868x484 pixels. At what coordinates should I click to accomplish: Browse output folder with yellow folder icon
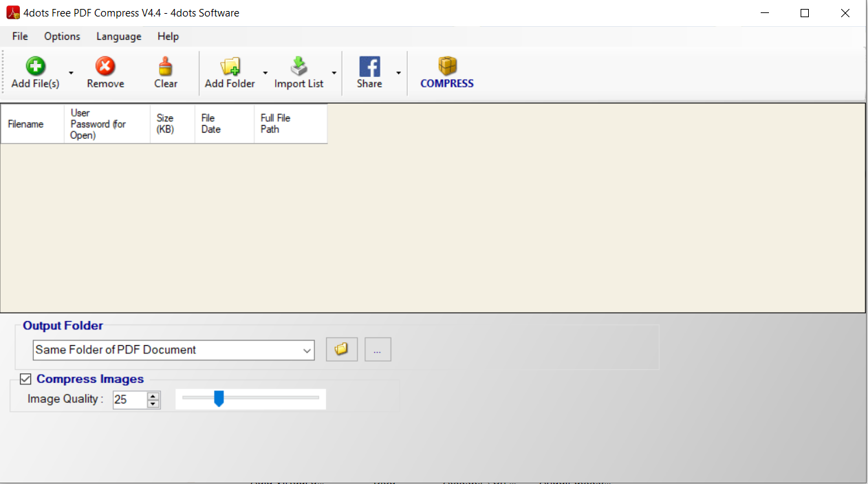point(341,349)
